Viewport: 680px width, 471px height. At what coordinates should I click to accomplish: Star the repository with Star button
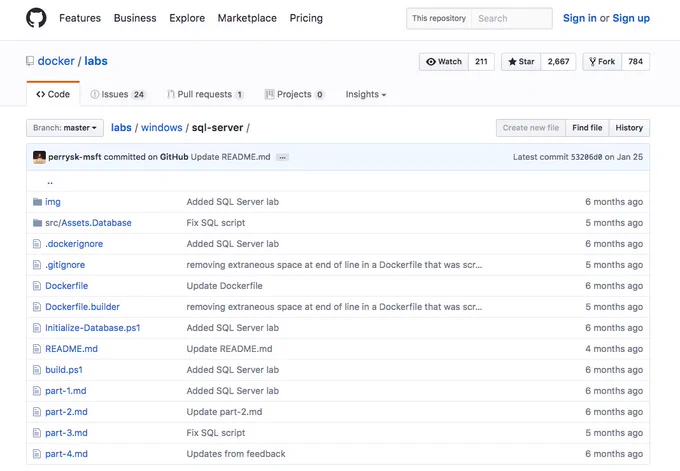click(521, 62)
